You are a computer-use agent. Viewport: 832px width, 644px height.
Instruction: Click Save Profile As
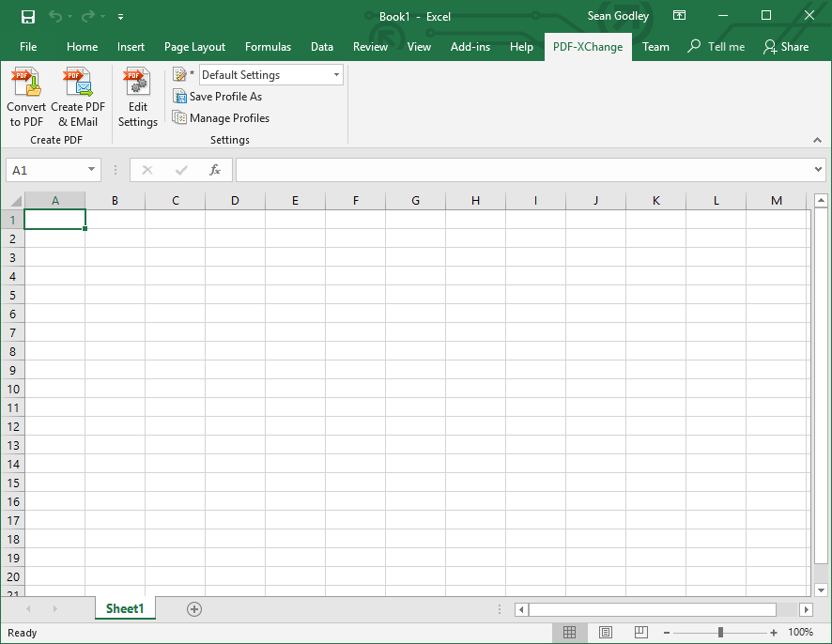click(218, 97)
